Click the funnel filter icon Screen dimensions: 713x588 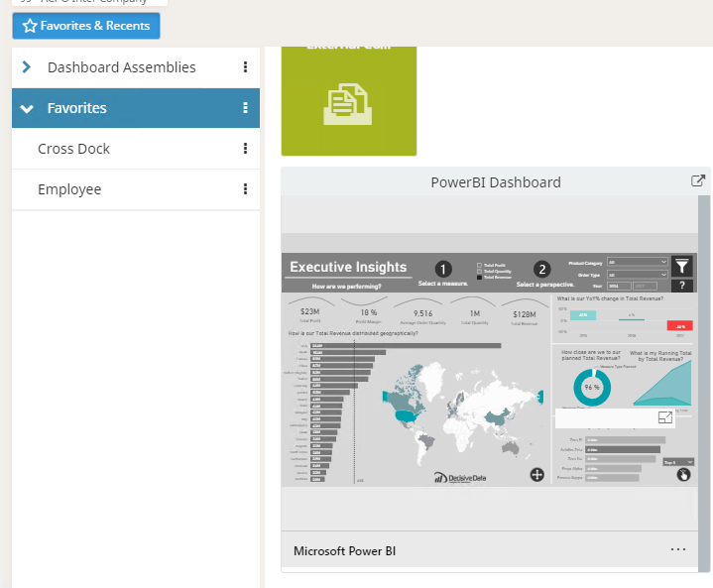681,267
